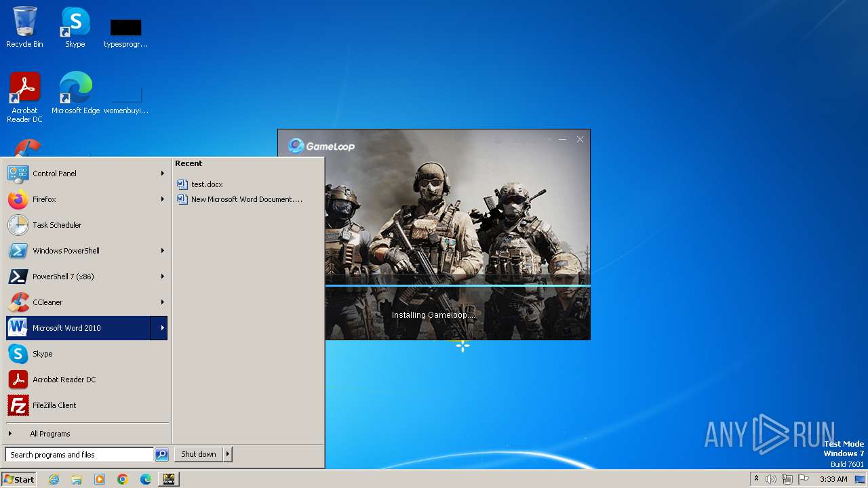
Task: Open Windows PowerShell icon in Start menu
Action: tap(18, 251)
